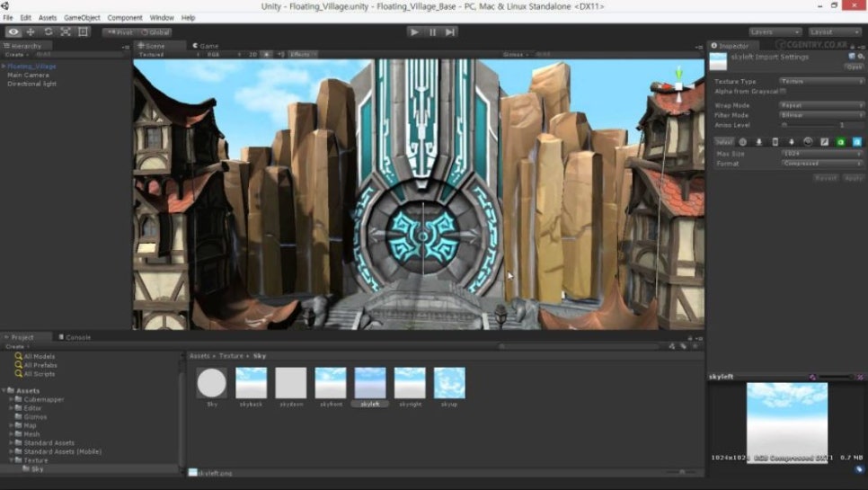Select the Hand (view) tool

click(13, 31)
